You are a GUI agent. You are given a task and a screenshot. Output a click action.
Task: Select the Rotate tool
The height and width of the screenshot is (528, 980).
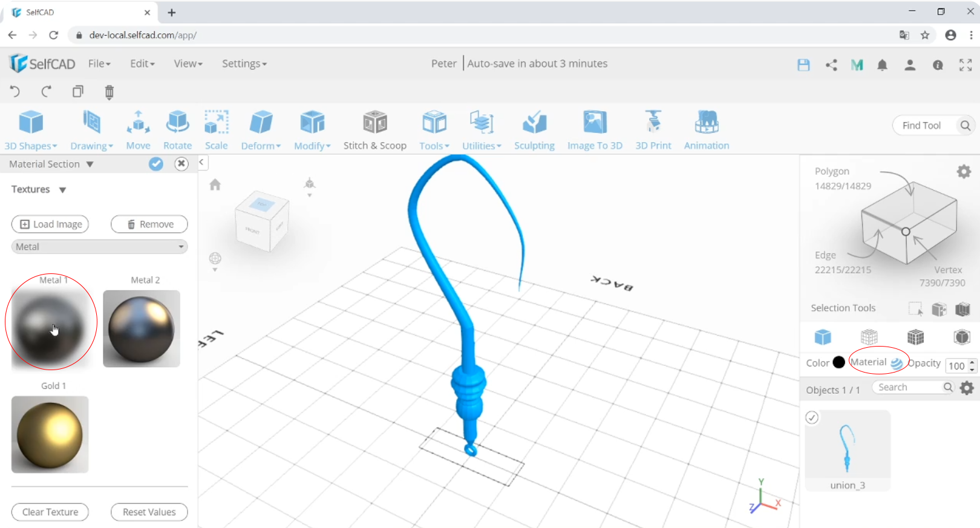(177, 130)
